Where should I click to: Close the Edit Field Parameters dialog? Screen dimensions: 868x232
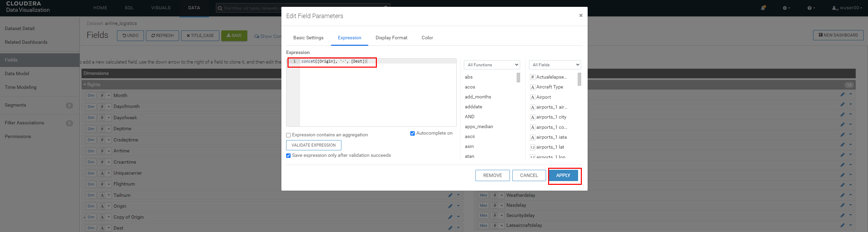(x=581, y=15)
